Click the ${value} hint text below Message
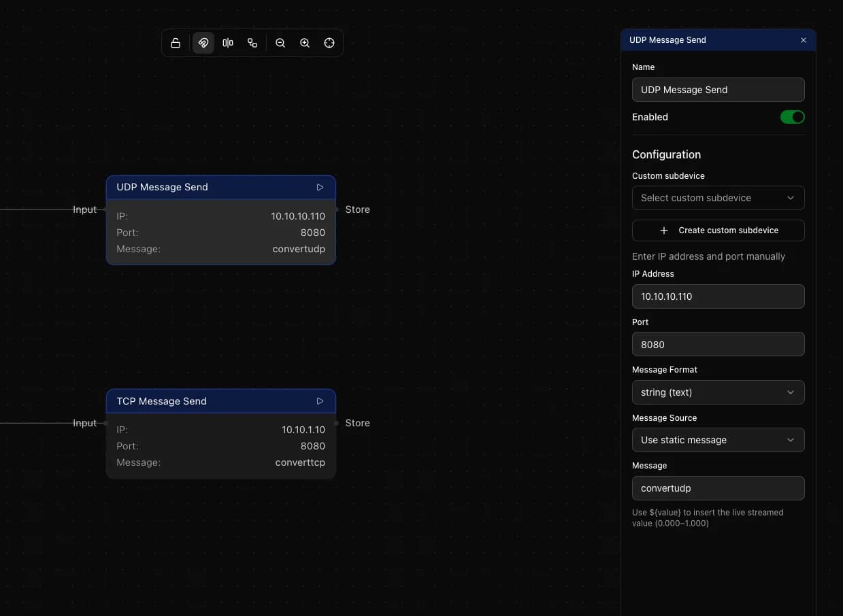Viewport: 843px width, 616px height. pyautogui.click(x=708, y=517)
